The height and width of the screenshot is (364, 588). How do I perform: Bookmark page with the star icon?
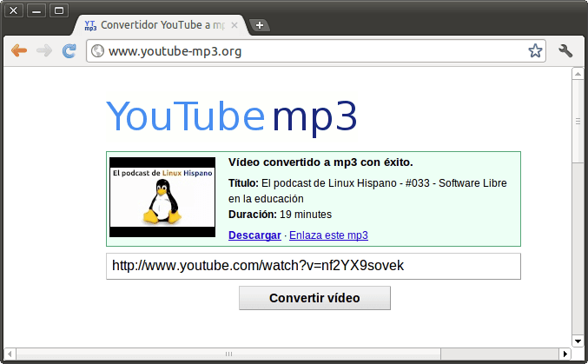(535, 50)
